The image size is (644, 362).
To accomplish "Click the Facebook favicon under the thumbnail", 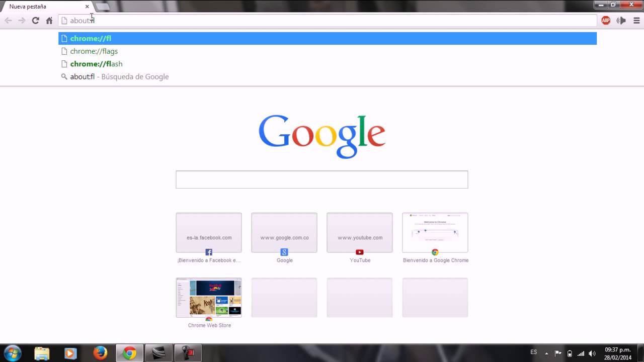I will (x=209, y=252).
